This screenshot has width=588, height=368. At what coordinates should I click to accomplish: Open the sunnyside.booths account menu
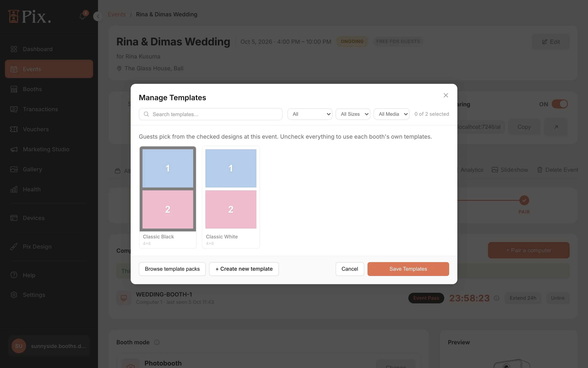coord(49,346)
